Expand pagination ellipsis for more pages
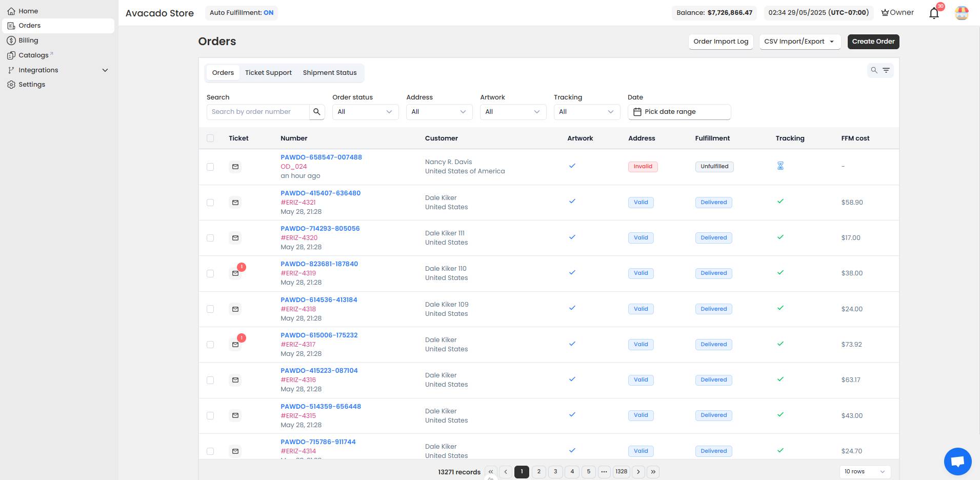 coord(604,472)
